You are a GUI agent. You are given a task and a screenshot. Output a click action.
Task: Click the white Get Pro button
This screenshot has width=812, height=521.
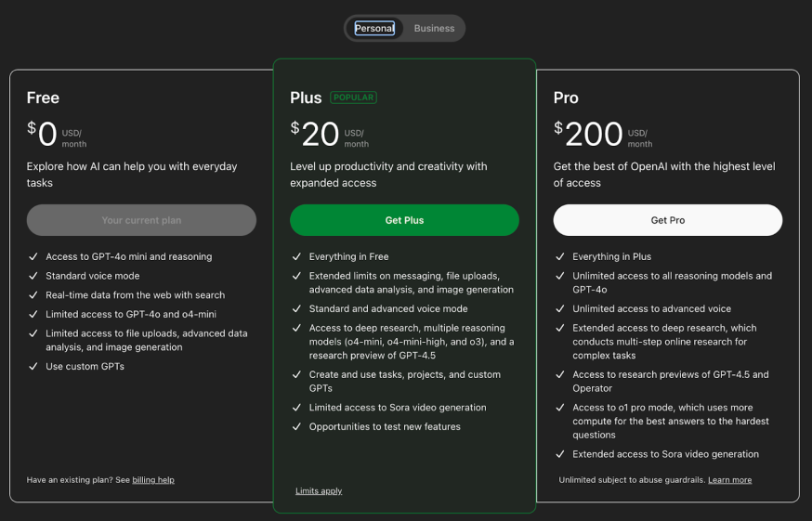point(667,220)
